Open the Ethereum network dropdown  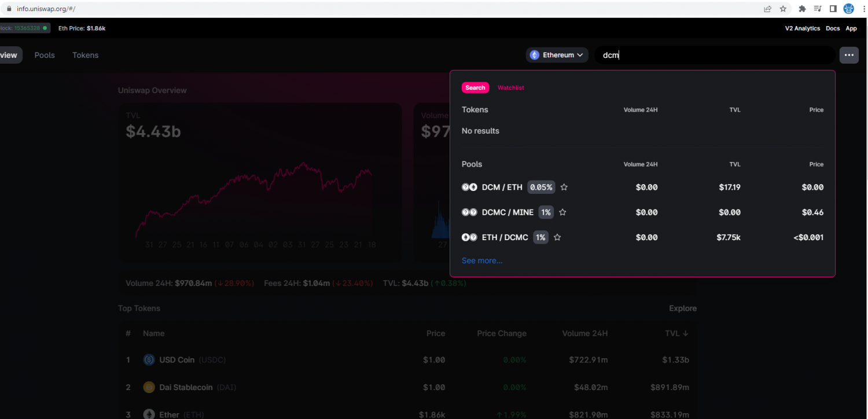coord(557,55)
